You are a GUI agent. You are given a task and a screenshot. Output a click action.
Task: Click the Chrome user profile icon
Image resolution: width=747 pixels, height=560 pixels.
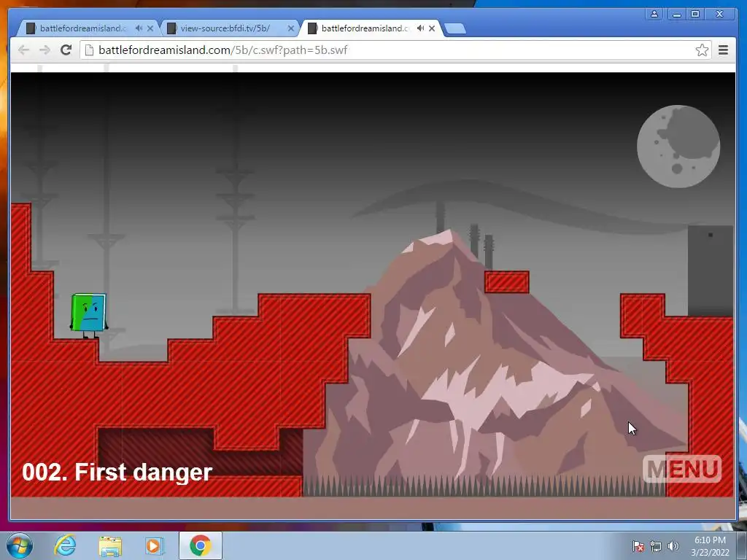654,15
